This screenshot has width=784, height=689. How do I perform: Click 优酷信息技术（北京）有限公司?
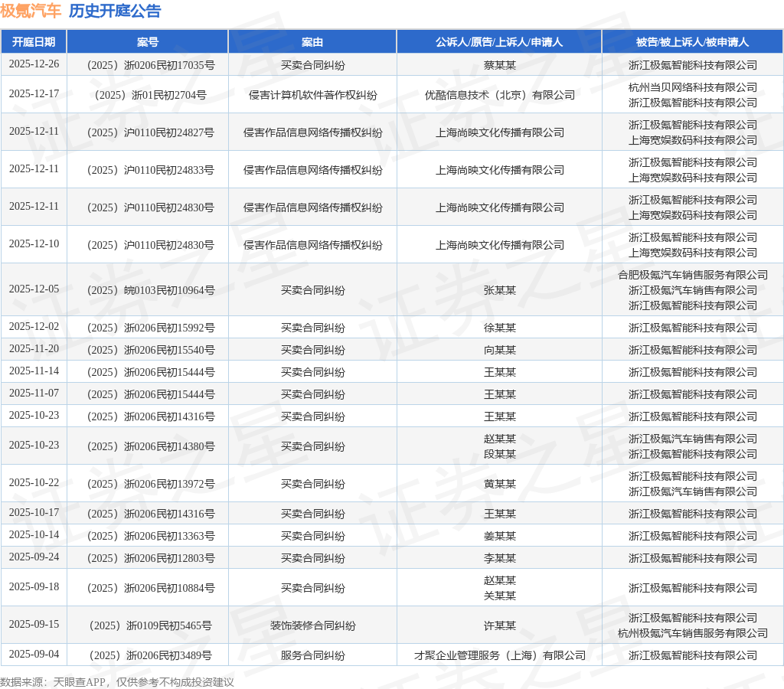(x=499, y=95)
